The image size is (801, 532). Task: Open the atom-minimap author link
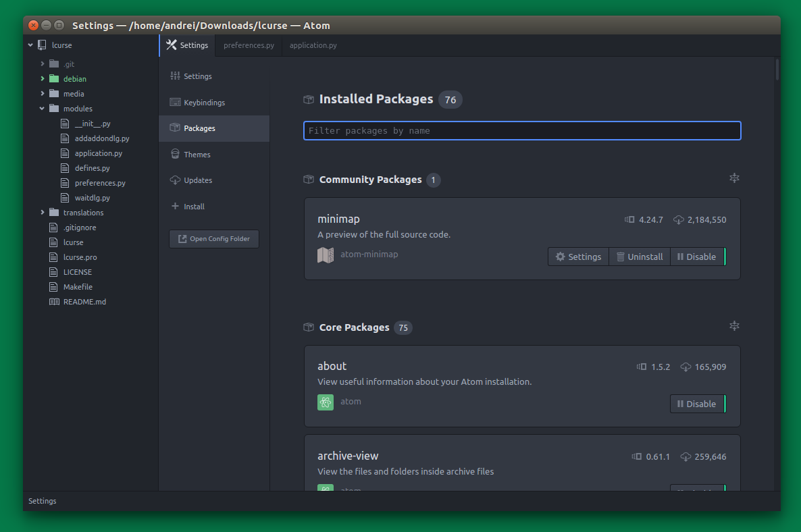tap(369, 255)
